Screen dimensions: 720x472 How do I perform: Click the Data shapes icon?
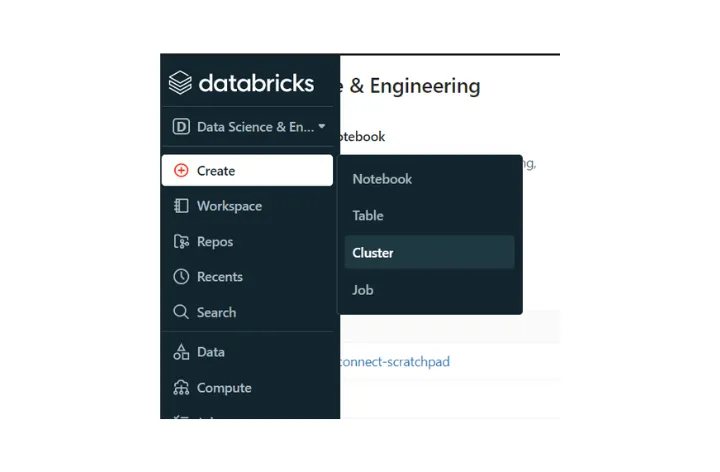point(181,352)
